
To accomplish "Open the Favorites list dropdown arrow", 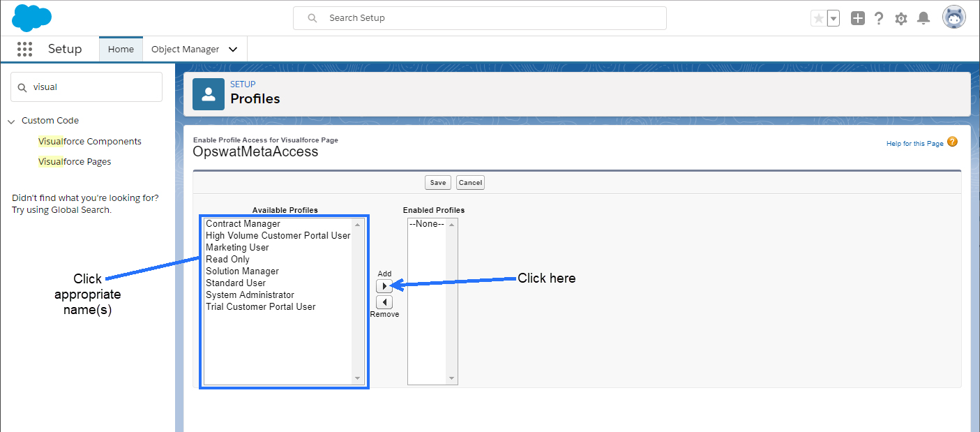I will 834,19.
